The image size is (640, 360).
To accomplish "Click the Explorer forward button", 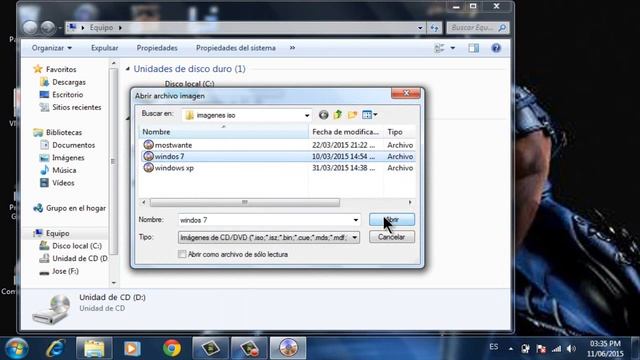I will pos(48,28).
